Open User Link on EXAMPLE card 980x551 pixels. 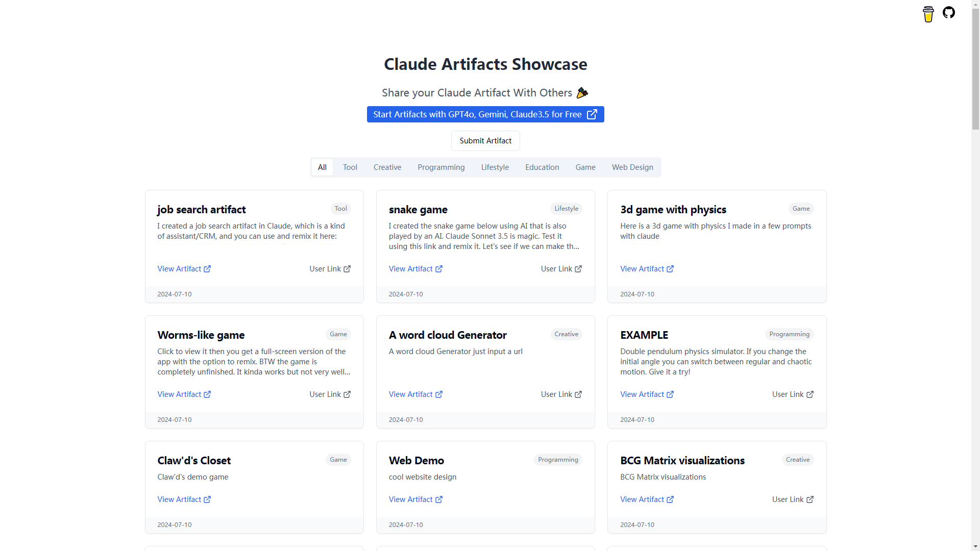point(793,394)
